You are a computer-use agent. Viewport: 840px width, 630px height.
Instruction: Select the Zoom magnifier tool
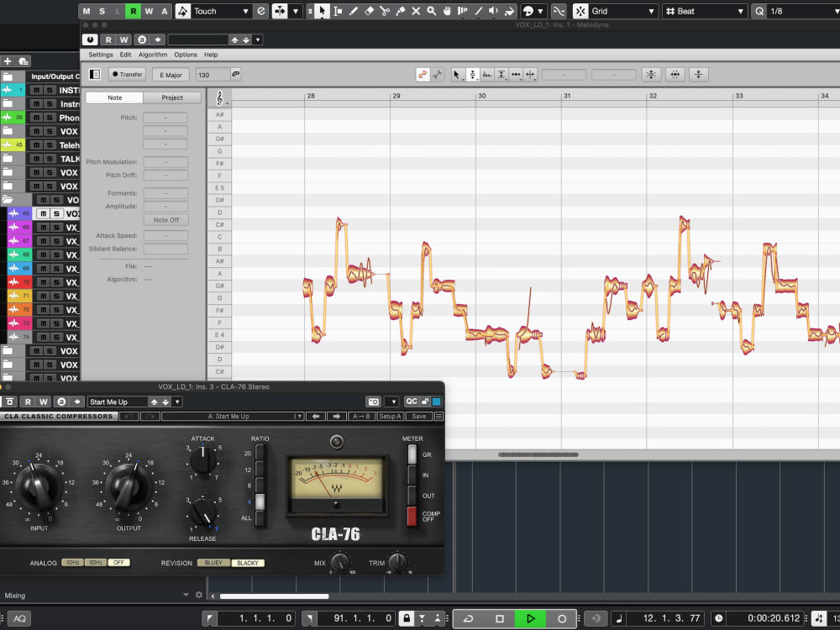431,11
